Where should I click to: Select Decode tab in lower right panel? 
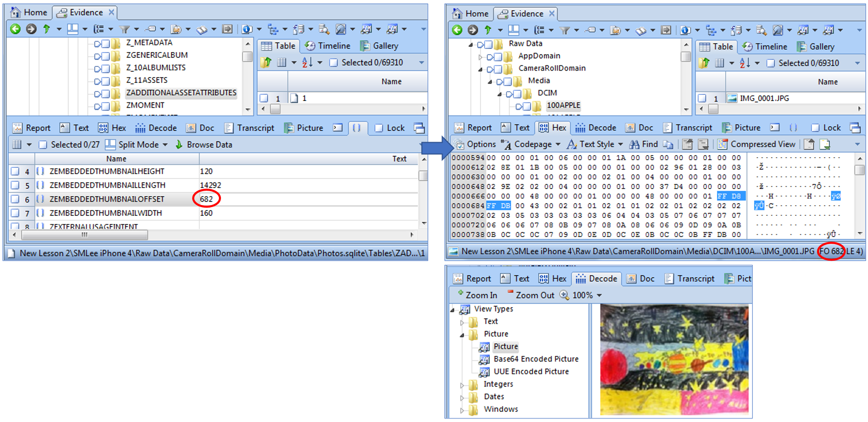tap(596, 279)
